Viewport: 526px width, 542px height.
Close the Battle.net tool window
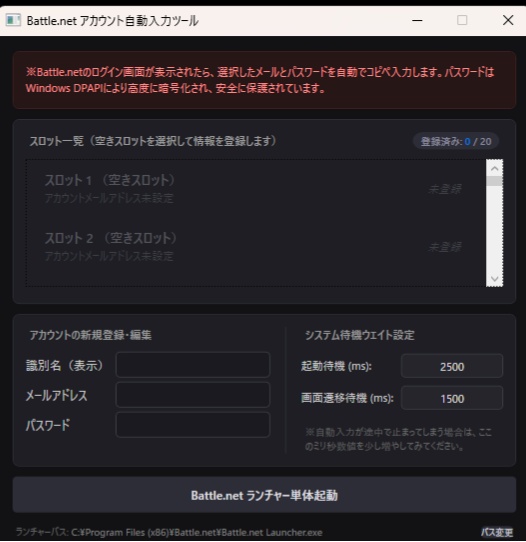[x=508, y=20]
